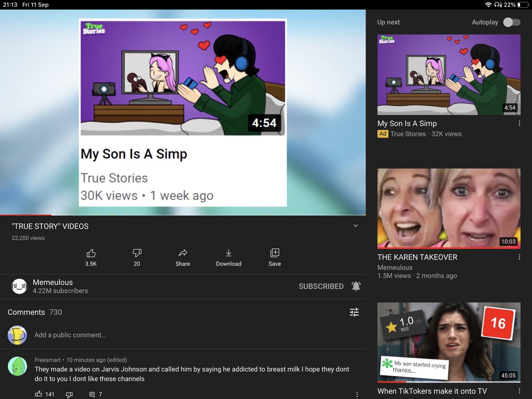Open options menu for THE KAREN TAKEOVER
The image size is (532, 399).
click(520, 257)
